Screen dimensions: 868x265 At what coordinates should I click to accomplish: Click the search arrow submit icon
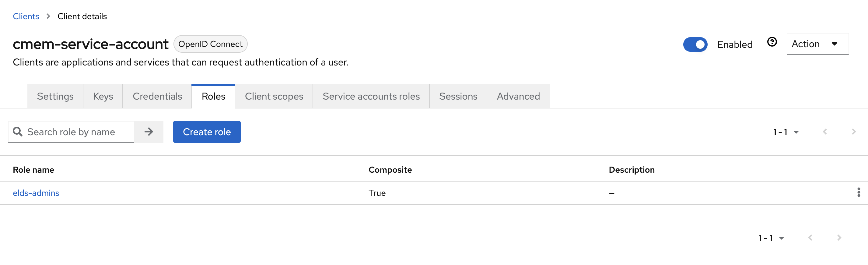pos(149,132)
